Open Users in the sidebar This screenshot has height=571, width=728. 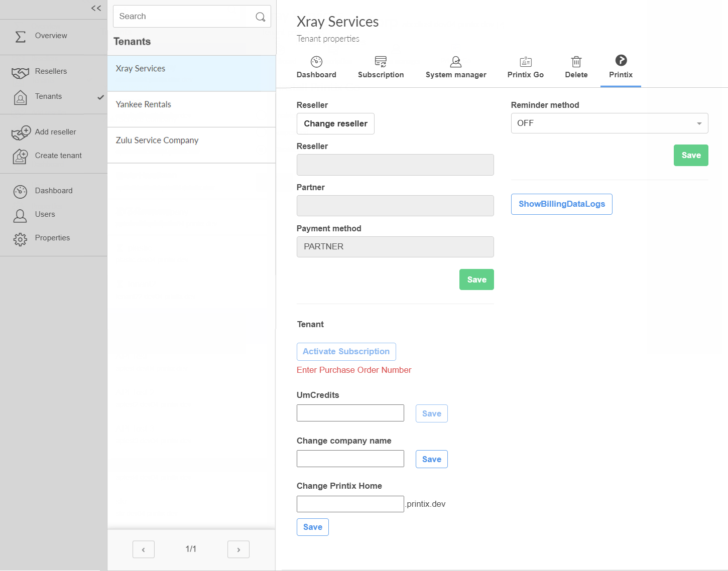pos(45,214)
